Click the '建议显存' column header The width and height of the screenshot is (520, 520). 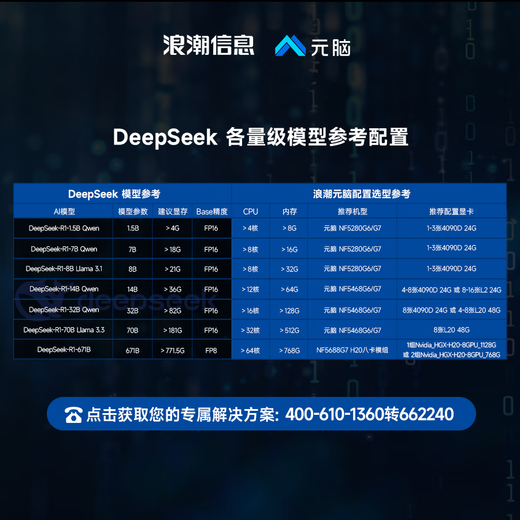pyautogui.click(x=172, y=212)
